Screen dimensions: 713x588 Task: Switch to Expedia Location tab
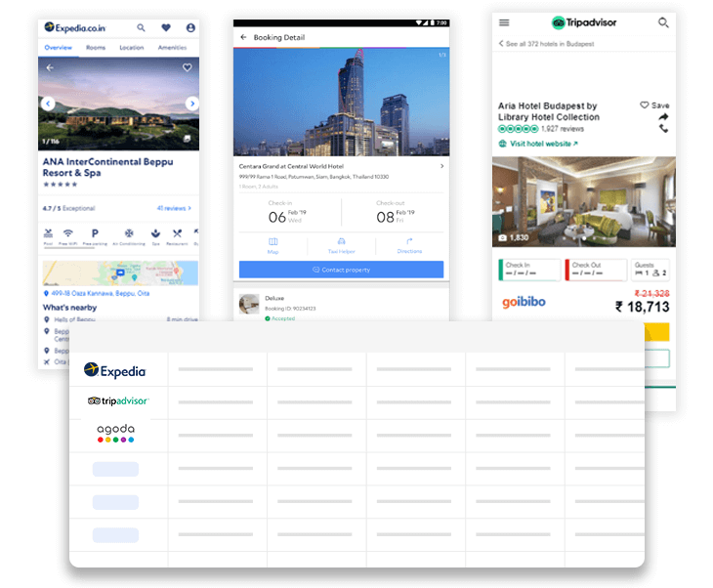coord(132,47)
